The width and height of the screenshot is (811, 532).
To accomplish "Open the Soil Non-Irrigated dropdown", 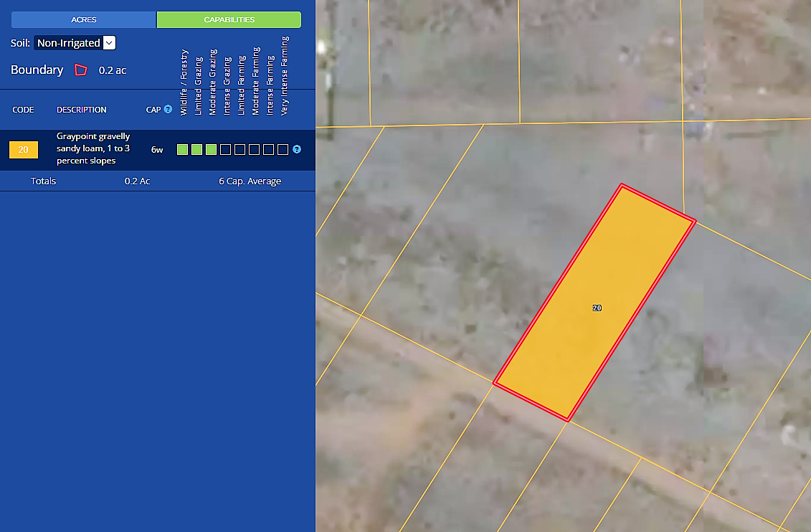I will coord(75,43).
